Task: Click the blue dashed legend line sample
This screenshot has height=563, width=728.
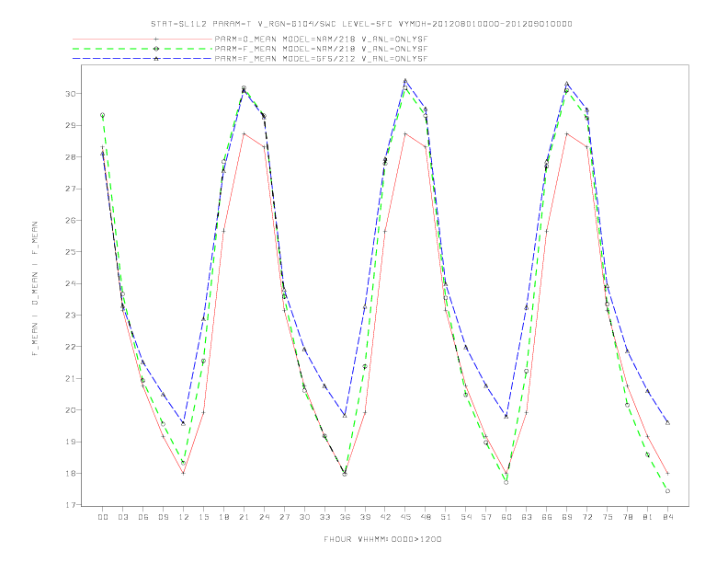Action: pyautogui.click(x=142, y=59)
